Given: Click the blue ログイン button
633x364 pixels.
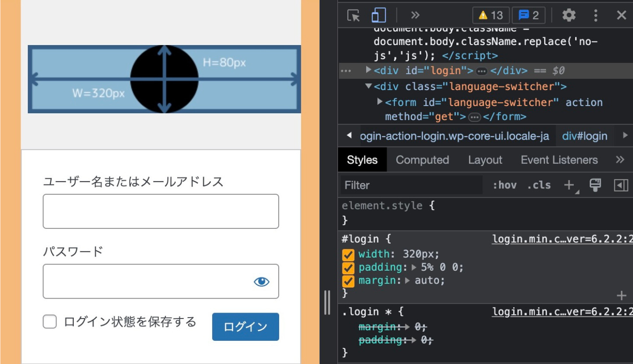Looking at the screenshot, I should 245,327.
